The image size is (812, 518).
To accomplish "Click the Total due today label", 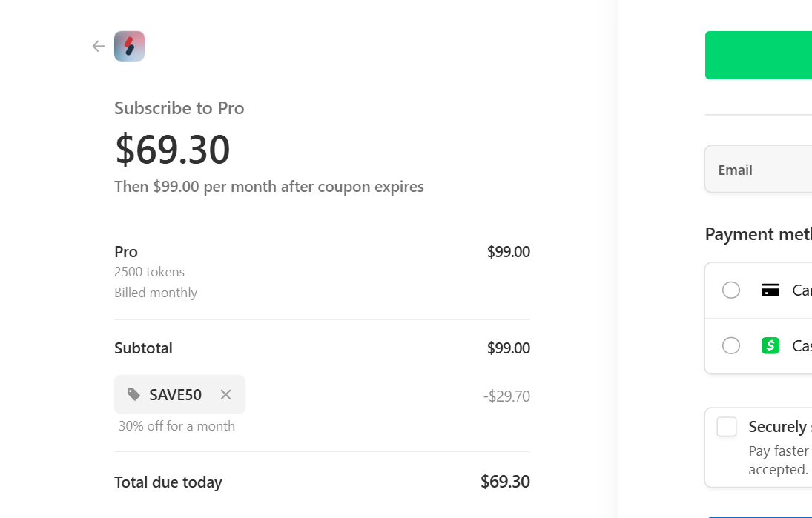I will [x=168, y=482].
